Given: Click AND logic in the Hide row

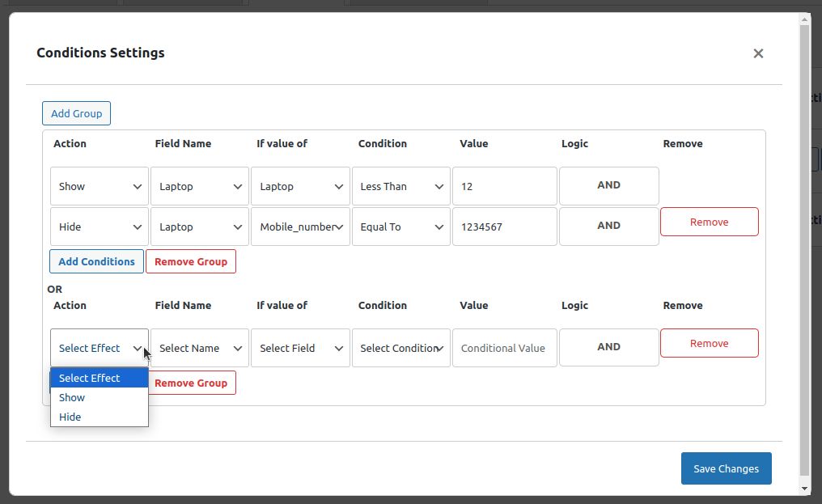Looking at the screenshot, I should (x=608, y=226).
